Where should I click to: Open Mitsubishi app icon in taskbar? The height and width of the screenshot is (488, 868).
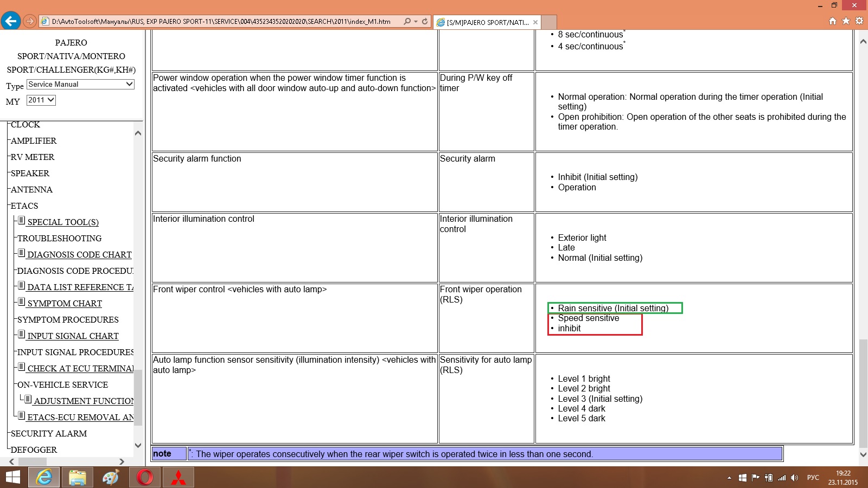pos(178,477)
